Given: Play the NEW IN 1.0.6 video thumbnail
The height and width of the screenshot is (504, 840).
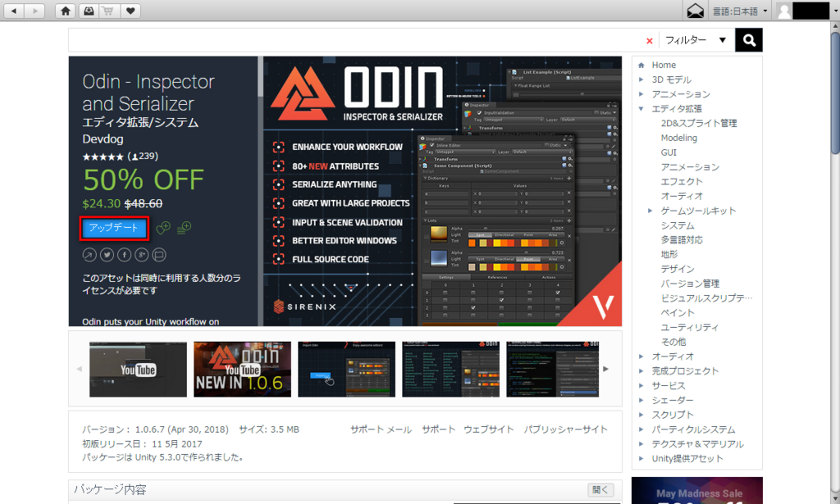Looking at the screenshot, I should point(242,369).
